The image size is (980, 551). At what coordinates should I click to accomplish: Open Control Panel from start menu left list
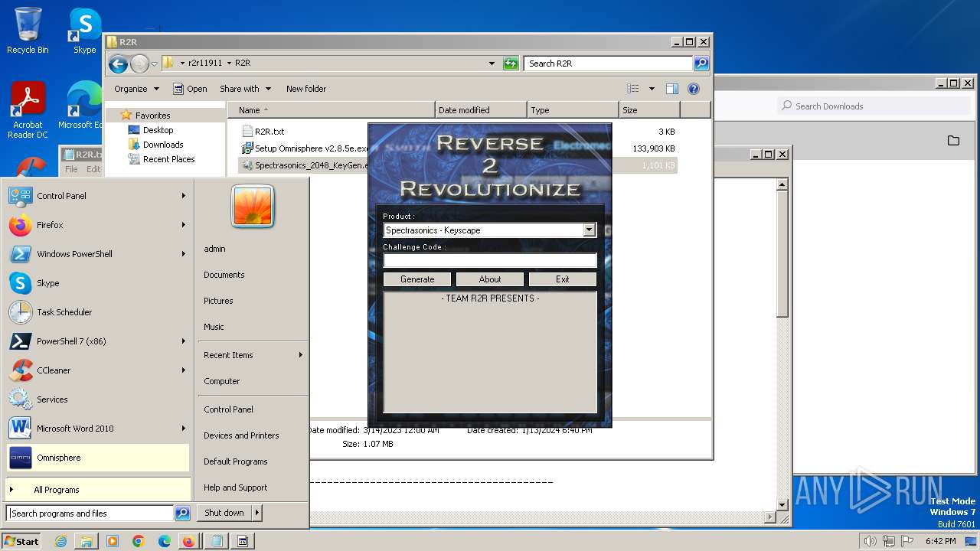97,196
